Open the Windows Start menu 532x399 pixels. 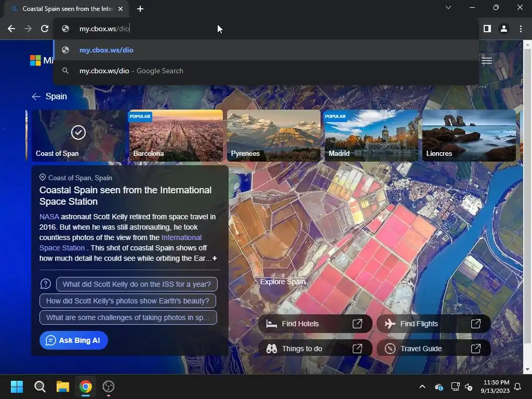(x=17, y=387)
